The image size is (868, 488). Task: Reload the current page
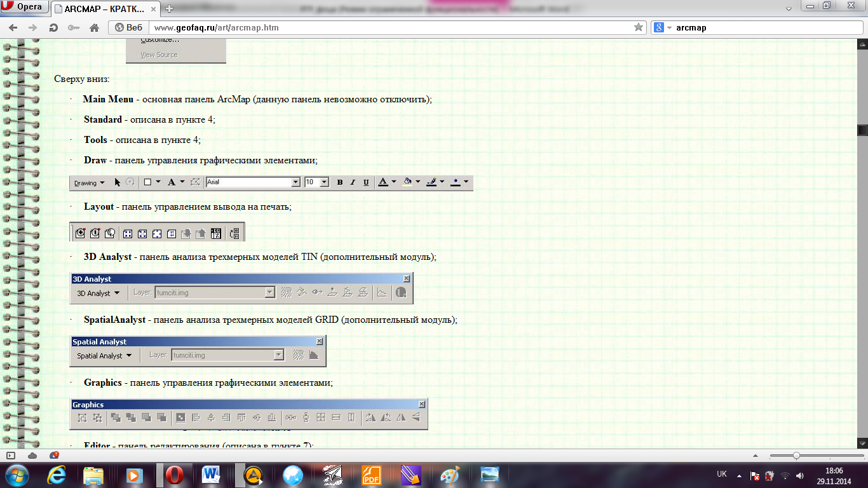coord(53,27)
